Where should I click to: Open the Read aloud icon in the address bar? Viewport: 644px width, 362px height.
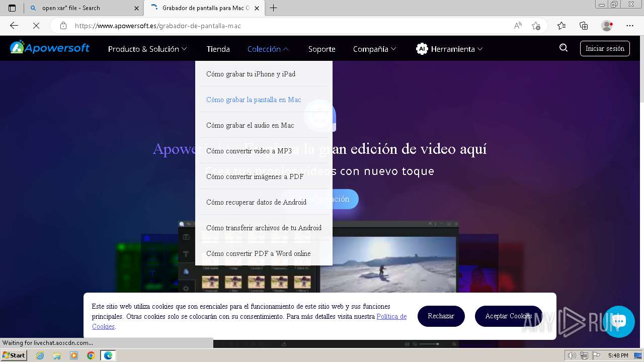tap(518, 26)
